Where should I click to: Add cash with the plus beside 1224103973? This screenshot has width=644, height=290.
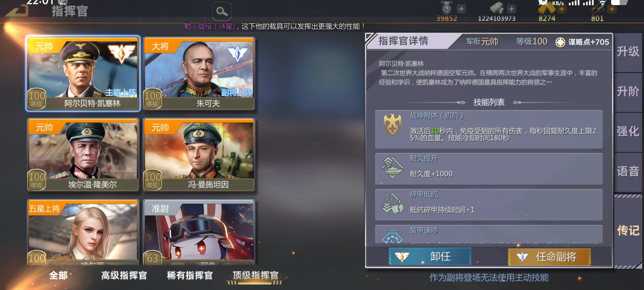511,9
